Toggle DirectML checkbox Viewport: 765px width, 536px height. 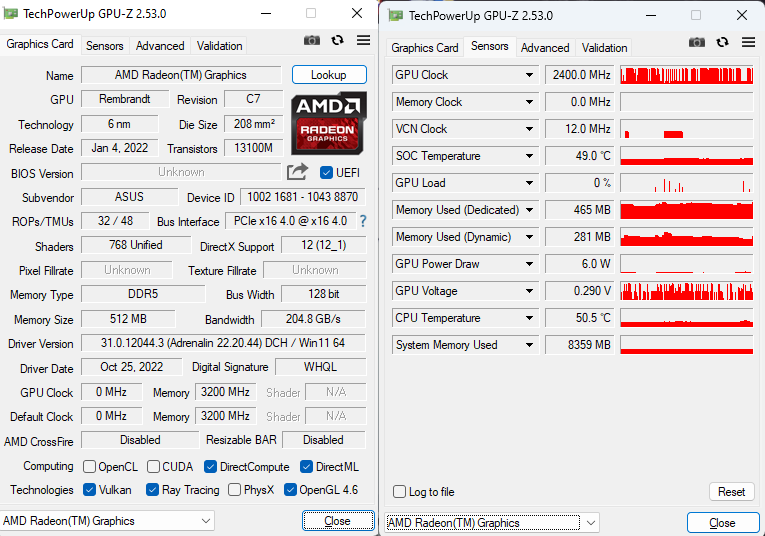[306, 467]
